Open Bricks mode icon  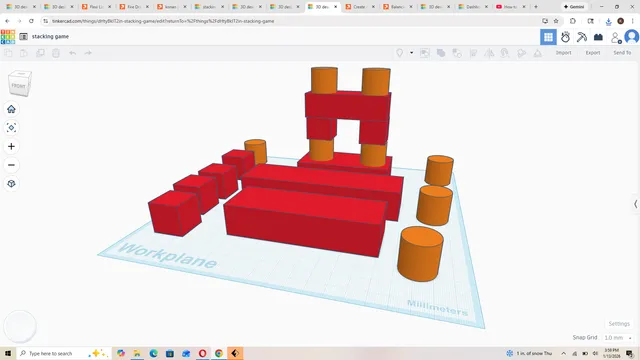tap(598, 37)
